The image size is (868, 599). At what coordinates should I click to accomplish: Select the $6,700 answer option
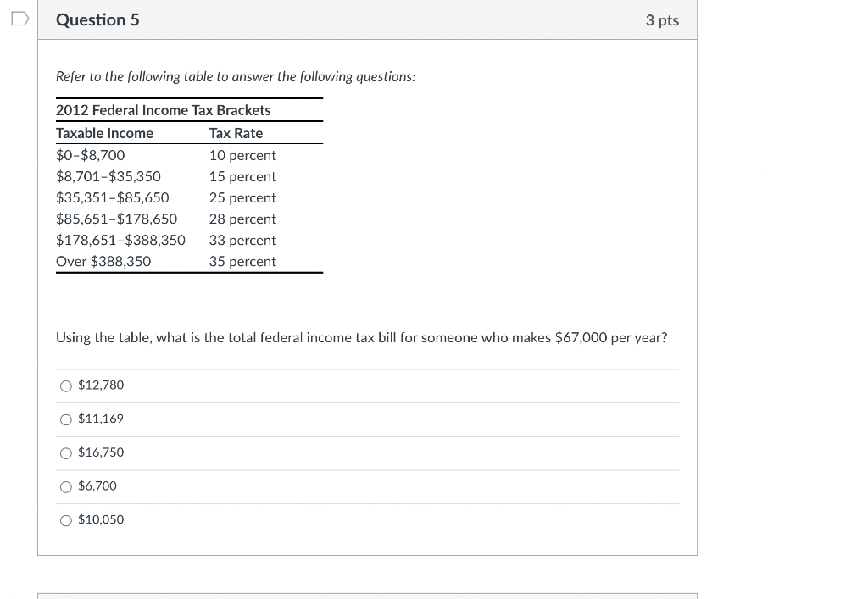(x=66, y=486)
